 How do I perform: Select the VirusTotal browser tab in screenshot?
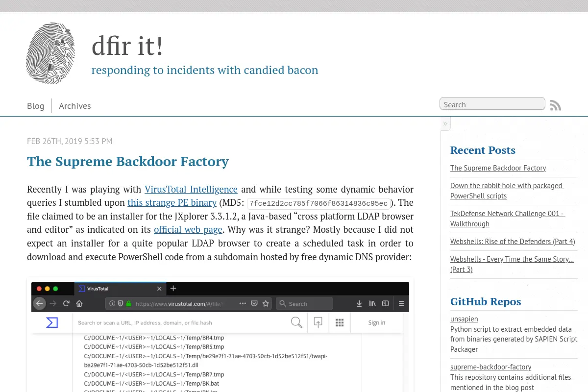tap(120, 289)
